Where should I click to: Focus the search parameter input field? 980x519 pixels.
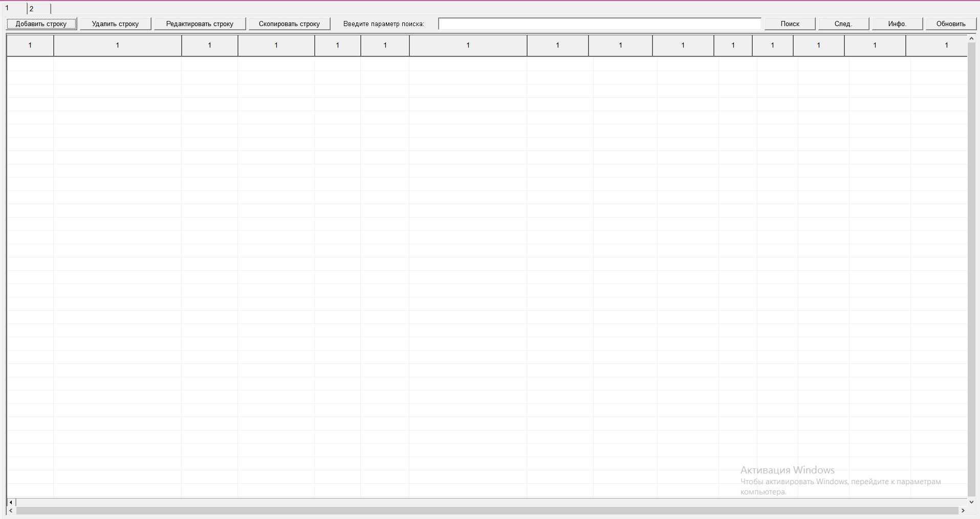pyautogui.click(x=599, y=24)
